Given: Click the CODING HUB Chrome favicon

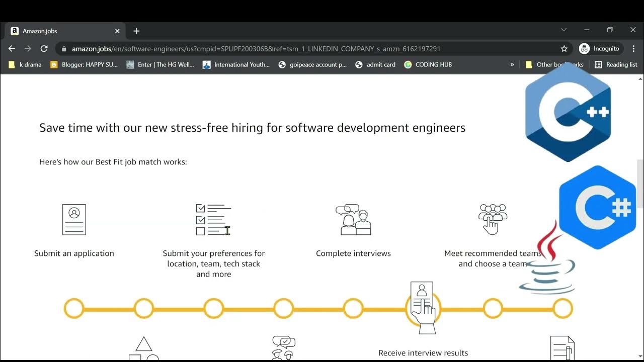Looking at the screenshot, I should click(408, 64).
